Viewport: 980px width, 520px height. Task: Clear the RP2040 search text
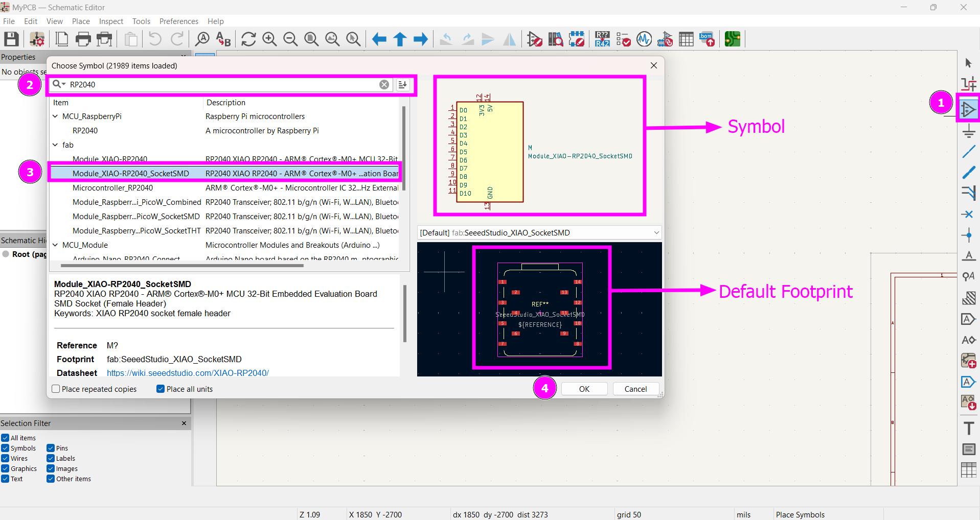(x=384, y=85)
